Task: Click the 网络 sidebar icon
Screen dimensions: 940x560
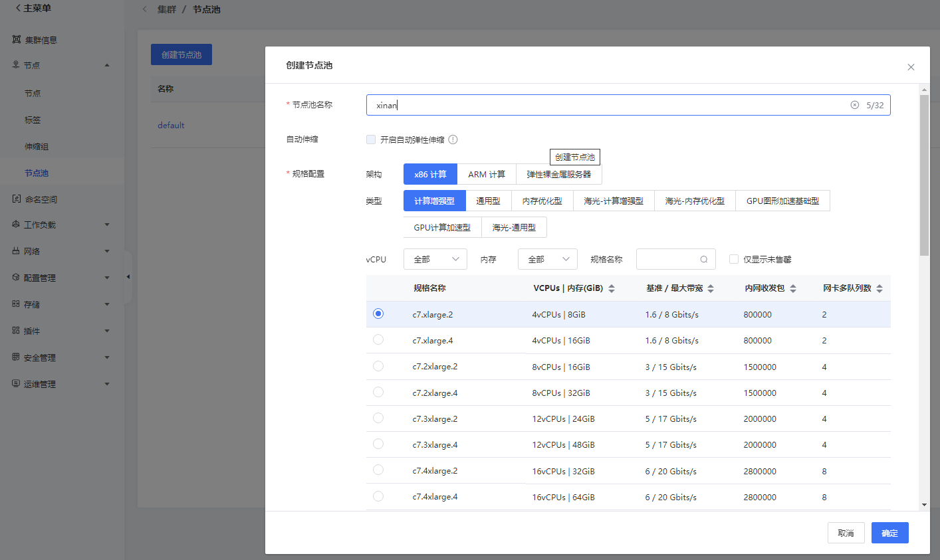Action: (x=16, y=251)
